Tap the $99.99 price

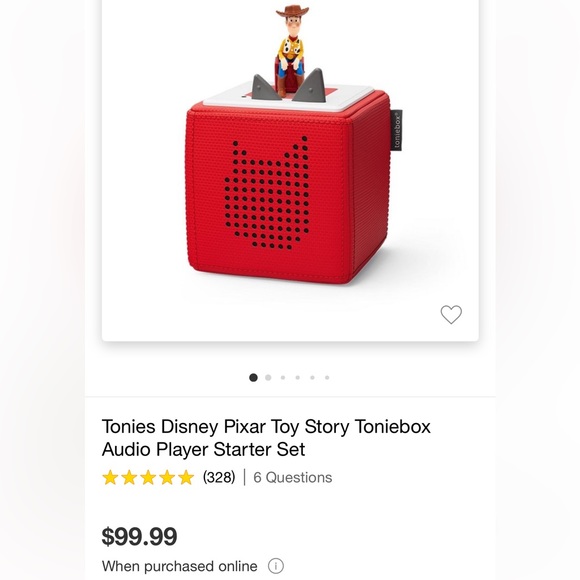(x=139, y=536)
